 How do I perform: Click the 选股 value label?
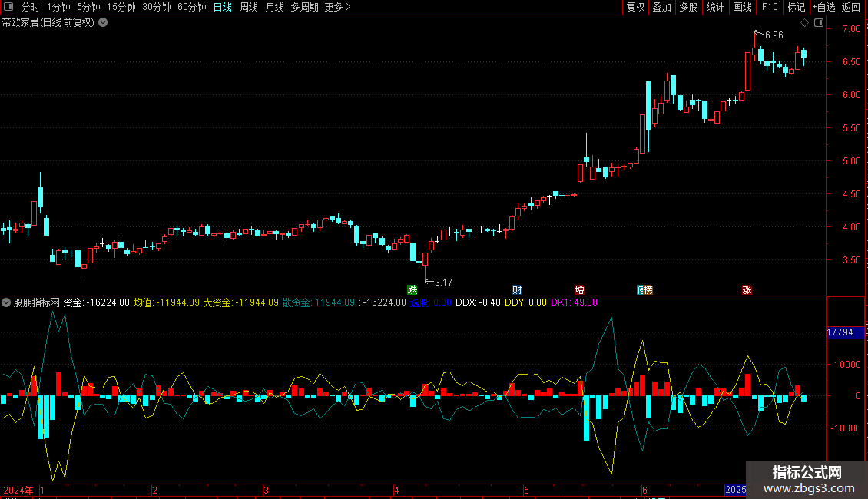[x=431, y=302]
